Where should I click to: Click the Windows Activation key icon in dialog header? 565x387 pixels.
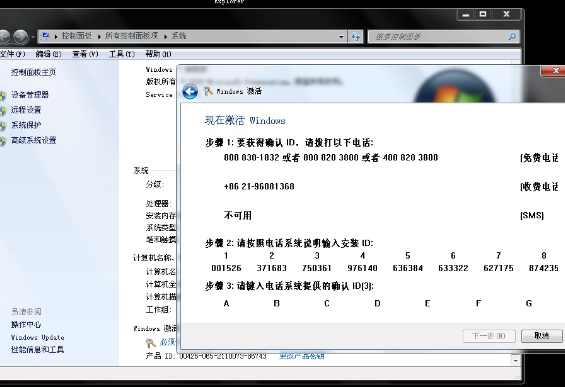tap(208, 91)
